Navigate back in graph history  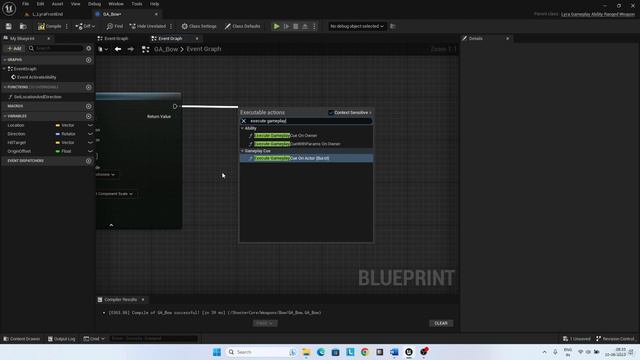pyautogui.click(x=118, y=49)
